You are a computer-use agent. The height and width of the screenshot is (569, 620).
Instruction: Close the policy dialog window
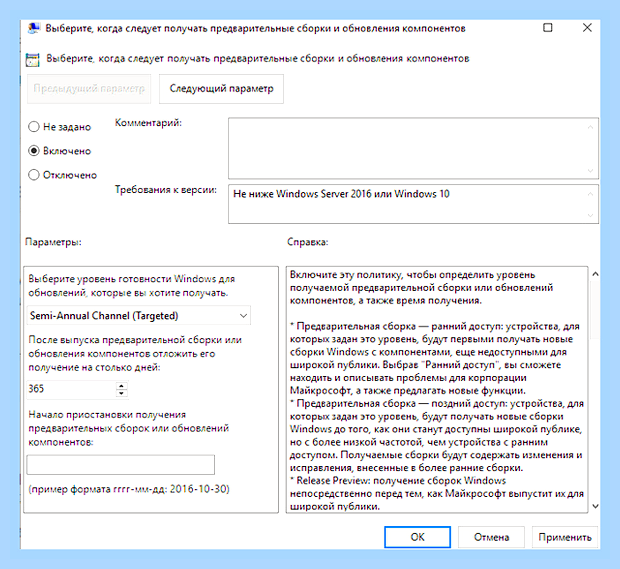pos(587,28)
